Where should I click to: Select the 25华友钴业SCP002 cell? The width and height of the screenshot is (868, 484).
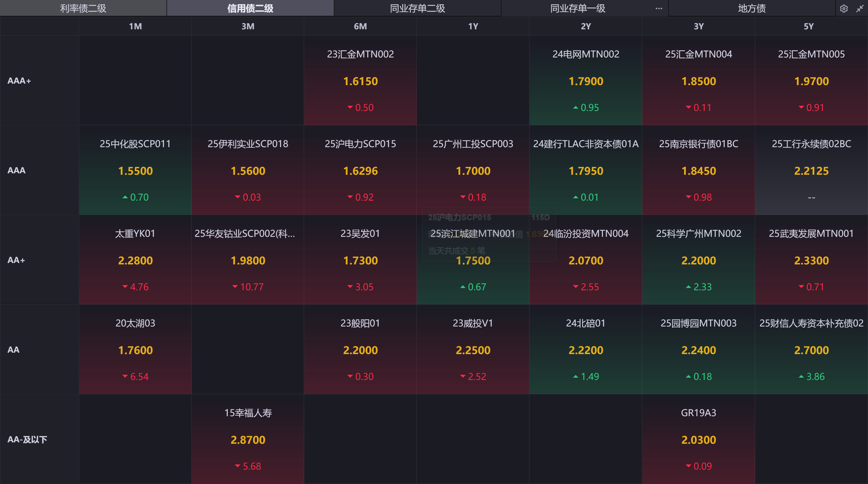point(245,234)
